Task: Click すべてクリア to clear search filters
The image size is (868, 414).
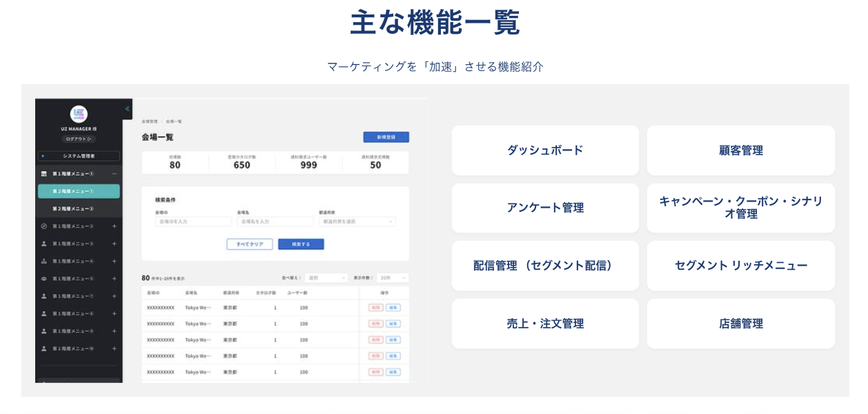Action: click(250, 244)
